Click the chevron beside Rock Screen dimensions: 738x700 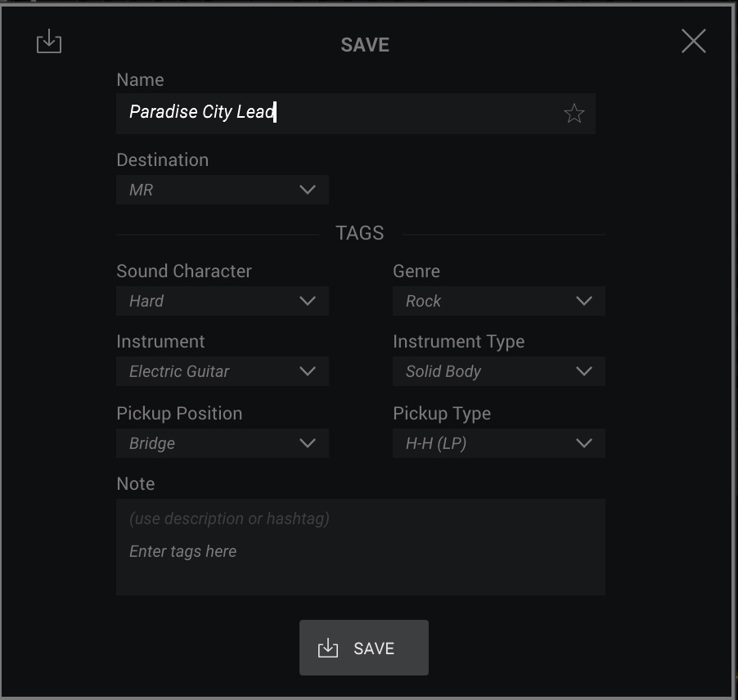point(584,301)
